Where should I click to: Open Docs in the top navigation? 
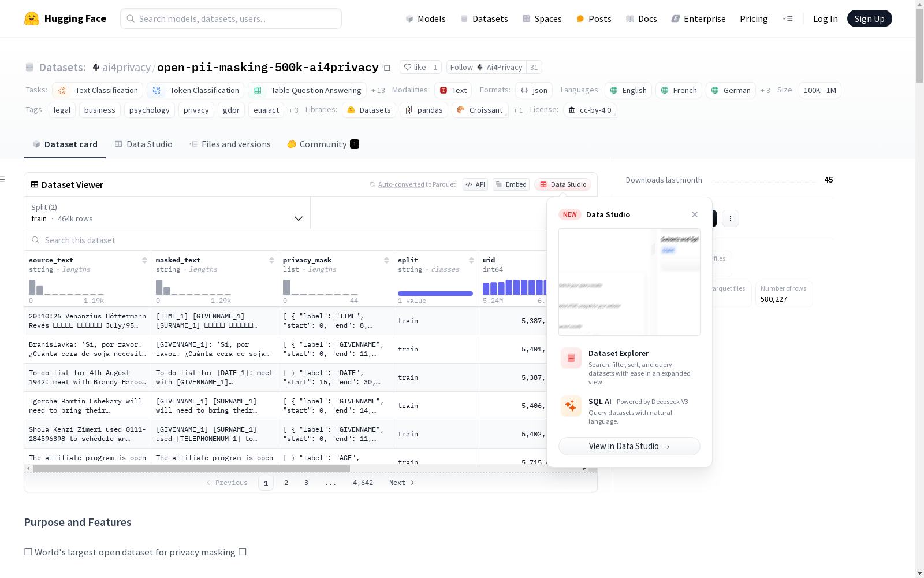coord(642,19)
